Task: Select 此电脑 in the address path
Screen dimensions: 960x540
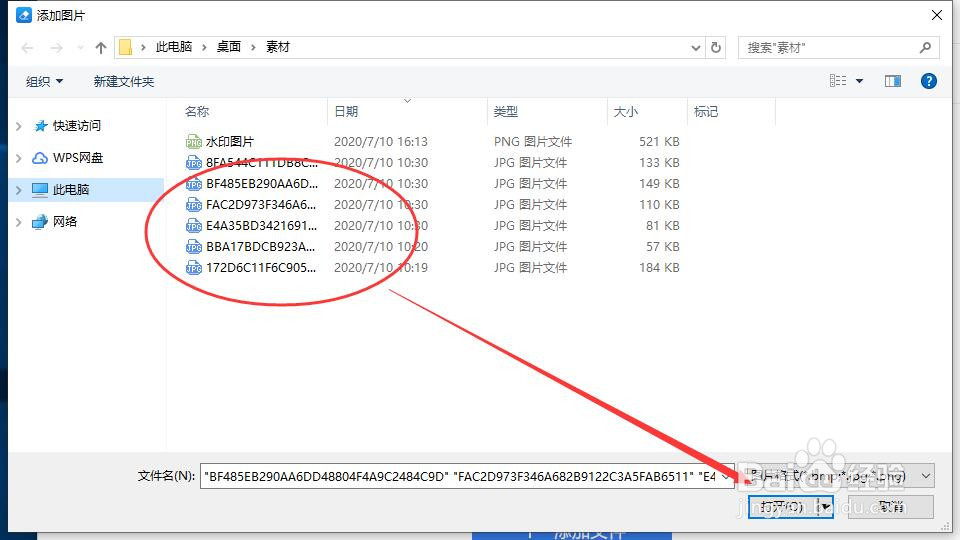Action: (x=174, y=47)
